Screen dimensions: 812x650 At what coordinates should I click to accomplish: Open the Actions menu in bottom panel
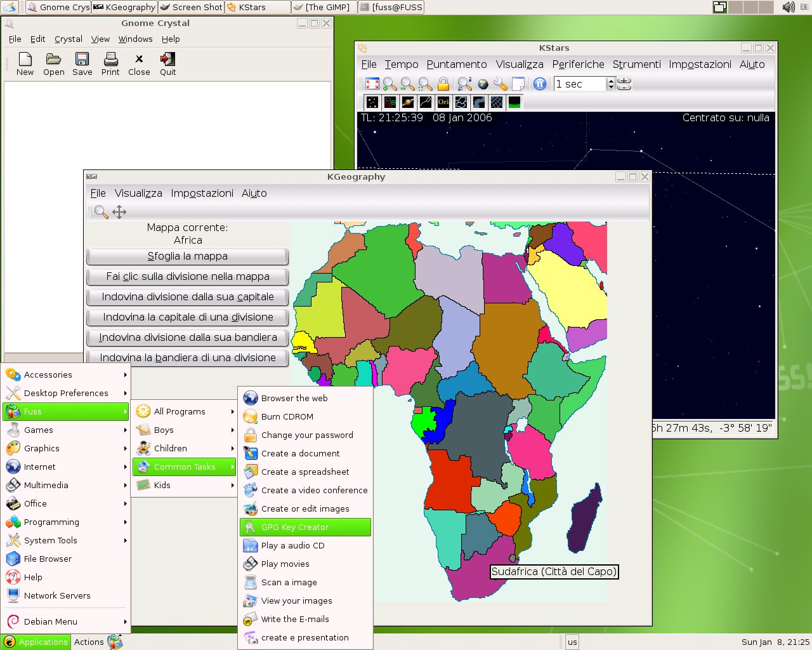pos(89,642)
